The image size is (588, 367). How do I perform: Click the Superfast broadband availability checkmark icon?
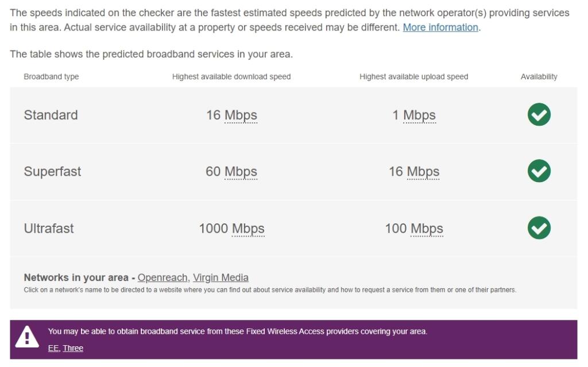(539, 171)
